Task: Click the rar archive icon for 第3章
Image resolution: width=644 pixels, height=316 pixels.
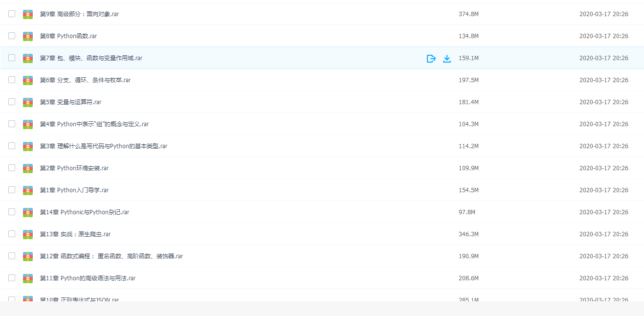Action: click(x=28, y=146)
